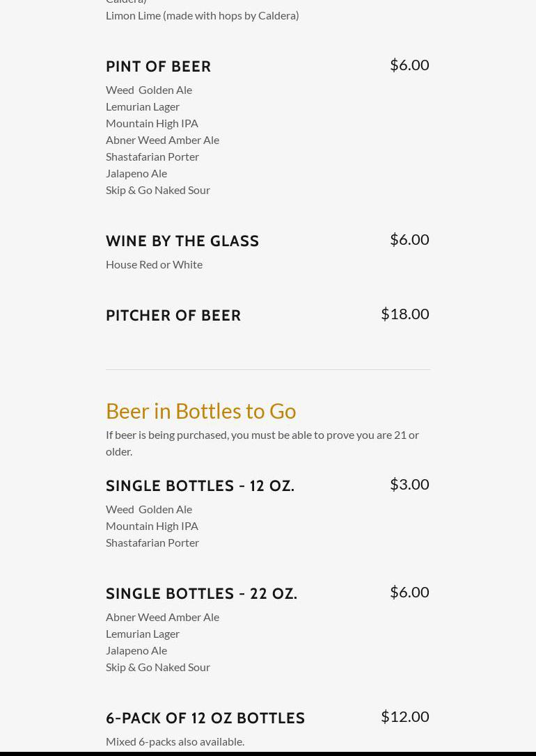Select the Mixed 6-packs also available note

[x=175, y=741]
